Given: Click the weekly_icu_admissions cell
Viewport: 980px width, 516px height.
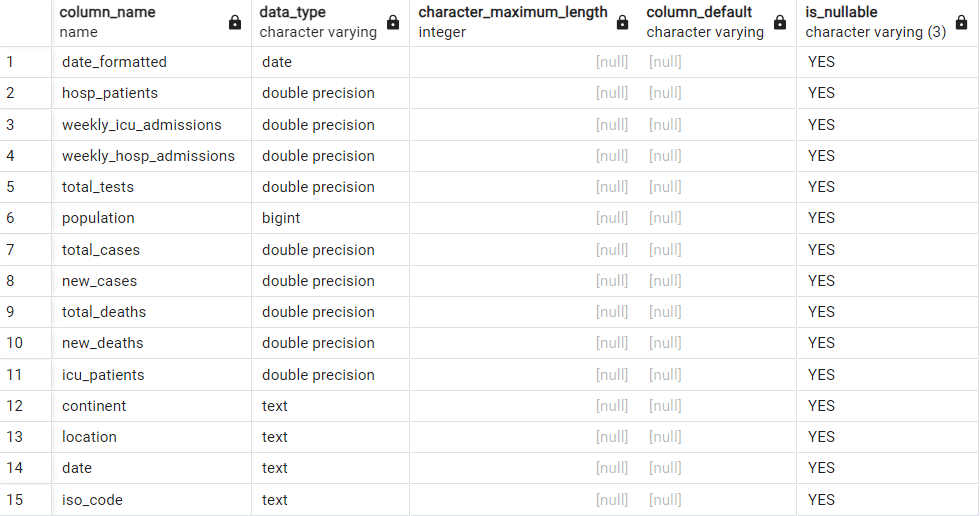Looking at the screenshot, I should [141, 125].
